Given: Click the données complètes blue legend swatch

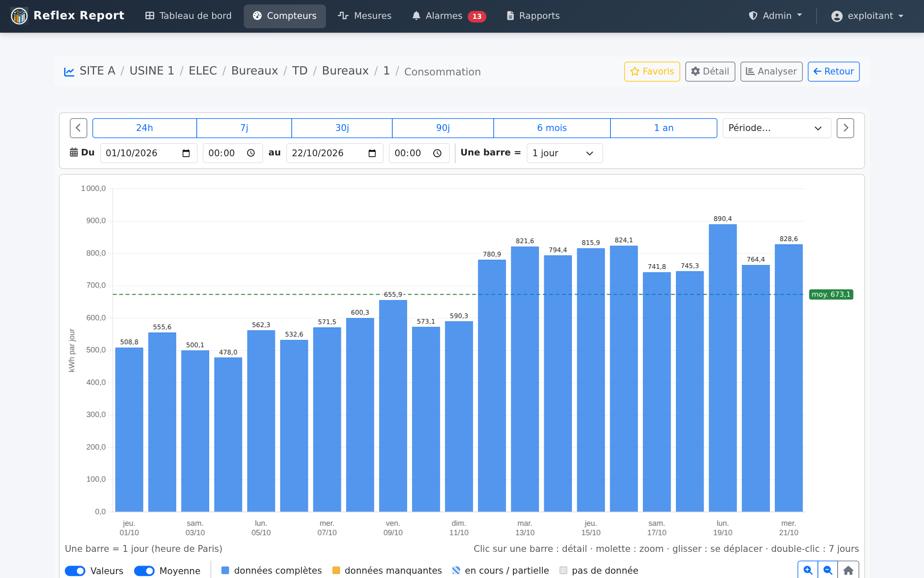Looking at the screenshot, I should coord(225,570).
